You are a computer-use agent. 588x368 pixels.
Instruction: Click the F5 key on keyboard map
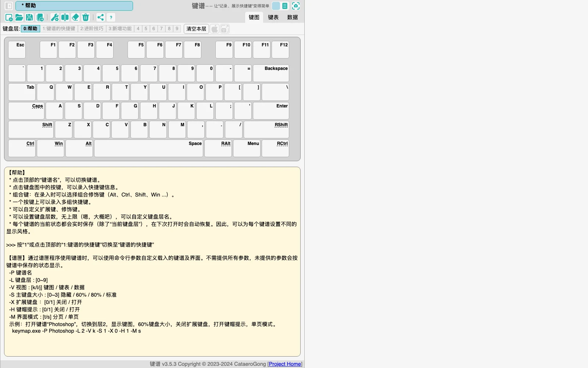coord(136,50)
